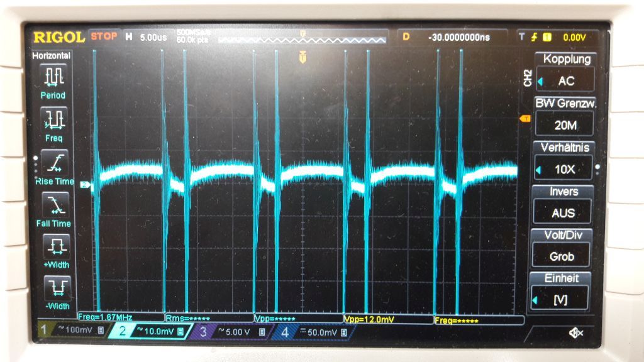
Task: Select channel 4 tab showing 50.0mV
Action: [312, 332]
